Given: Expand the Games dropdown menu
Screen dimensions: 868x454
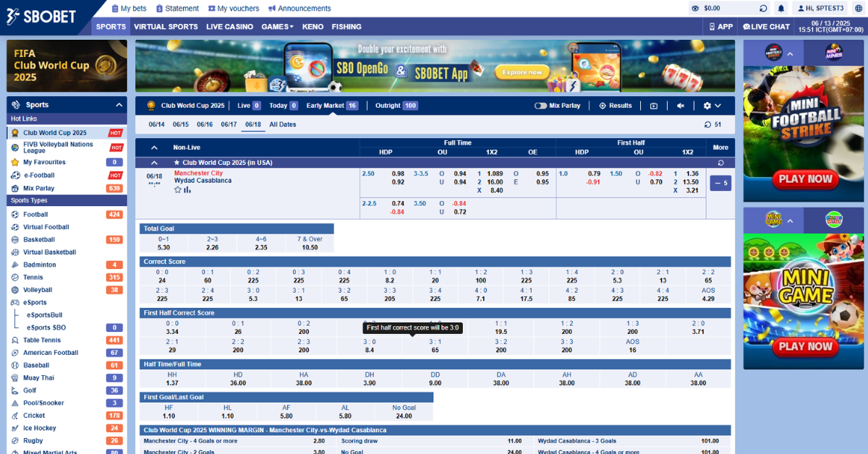Looking at the screenshot, I should (277, 27).
